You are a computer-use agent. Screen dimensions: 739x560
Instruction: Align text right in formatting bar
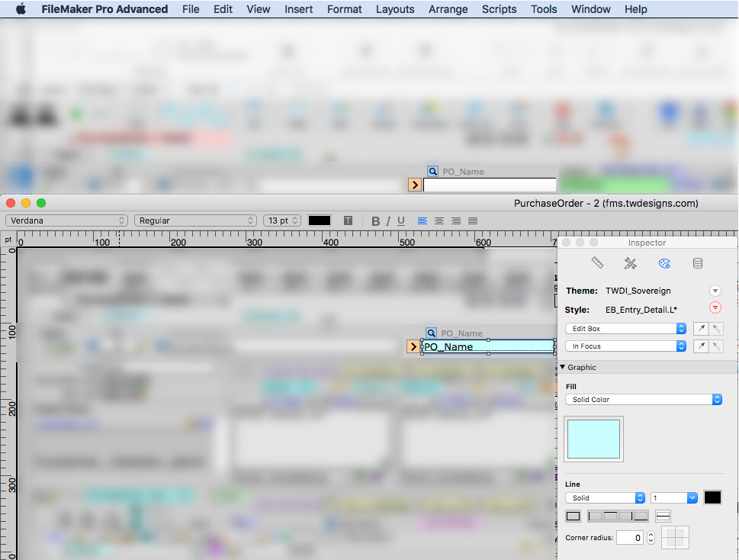tap(456, 220)
